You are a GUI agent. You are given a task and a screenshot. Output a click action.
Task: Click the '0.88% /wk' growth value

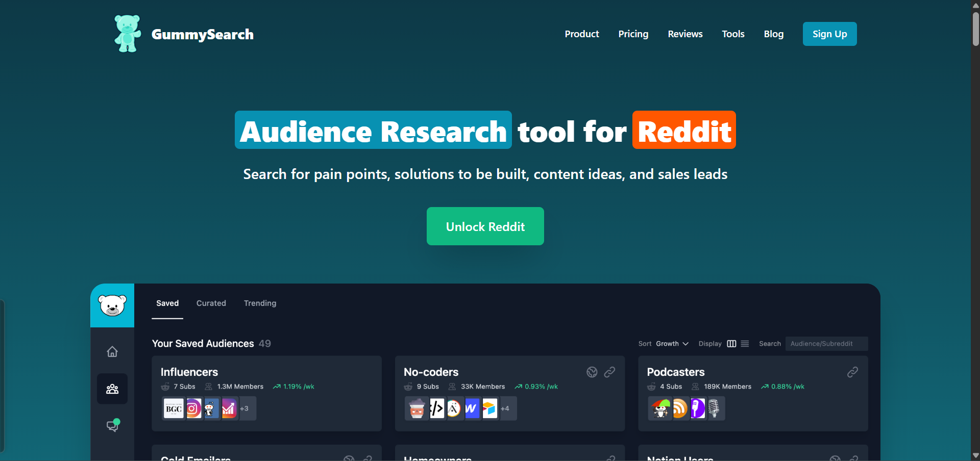click(788, 387)
